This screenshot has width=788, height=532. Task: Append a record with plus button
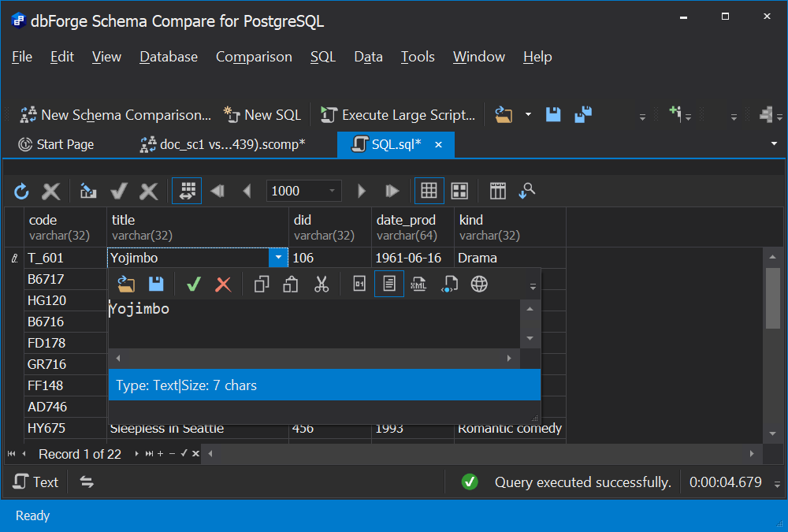click(160, 453)
